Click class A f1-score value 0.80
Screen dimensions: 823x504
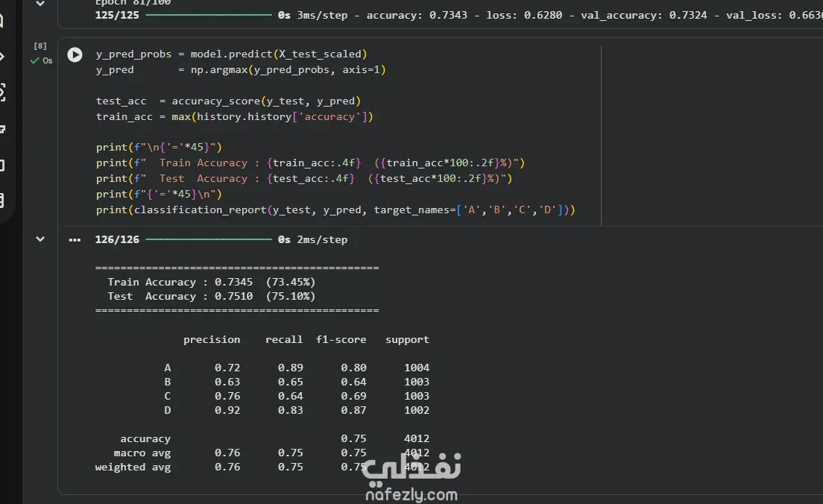coord(353,368)
